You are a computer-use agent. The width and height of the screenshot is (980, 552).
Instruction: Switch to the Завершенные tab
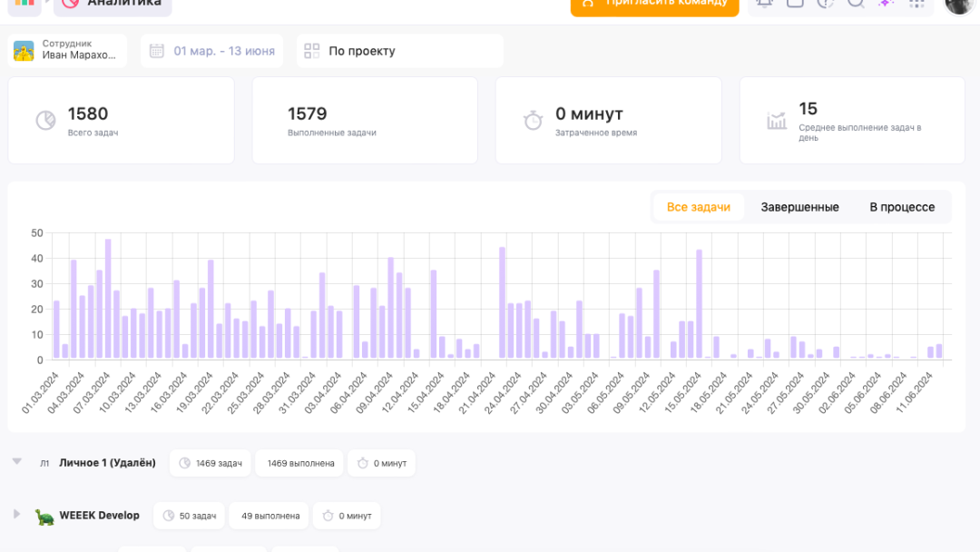[799, 207]
